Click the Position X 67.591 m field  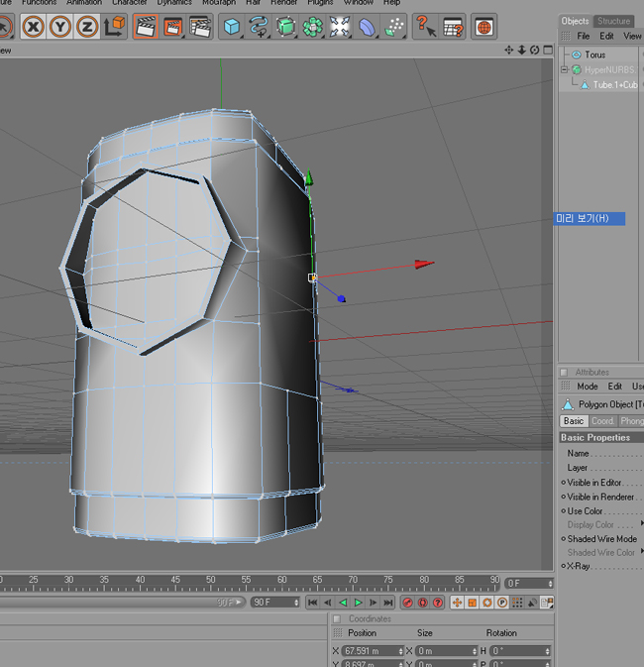(373, 651)
